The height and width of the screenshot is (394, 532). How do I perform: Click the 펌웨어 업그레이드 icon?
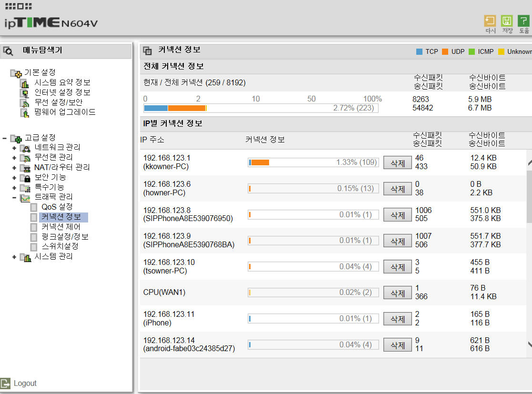coord(25,112)
